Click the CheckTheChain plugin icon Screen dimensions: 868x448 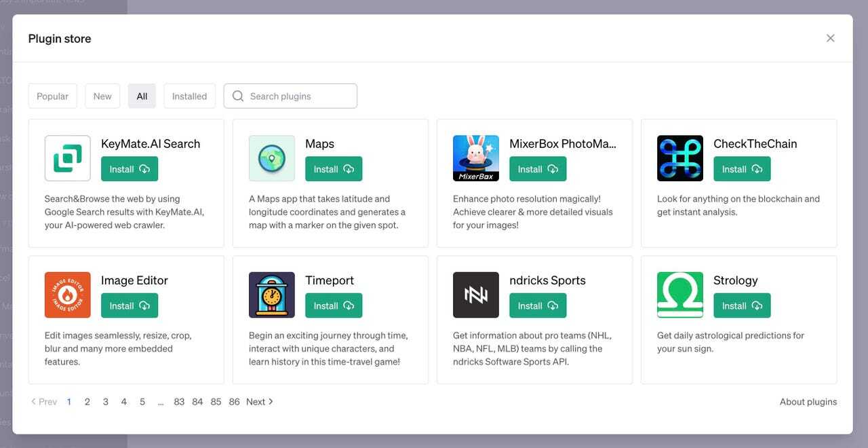tap(680, 158)
